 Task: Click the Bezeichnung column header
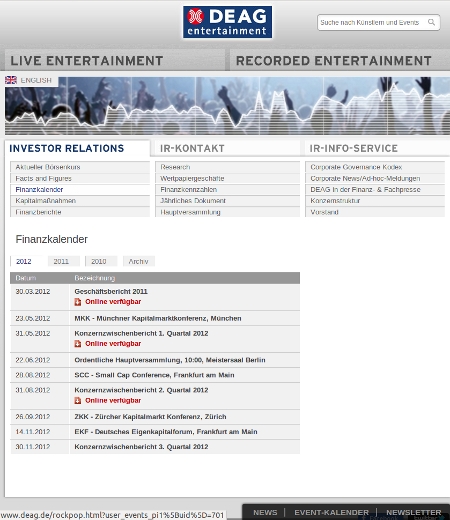(95, 278)
